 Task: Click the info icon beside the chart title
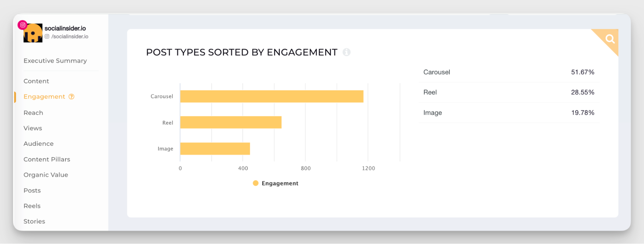[346, 52]
